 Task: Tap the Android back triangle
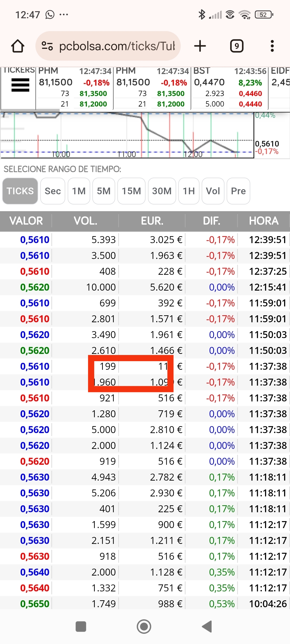(207, 627)
